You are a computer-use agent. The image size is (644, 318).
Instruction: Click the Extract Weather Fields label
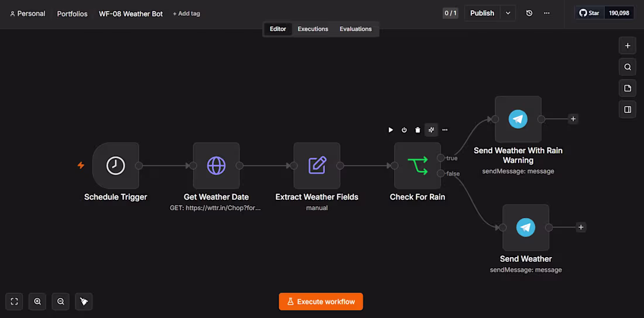(317, 197)
